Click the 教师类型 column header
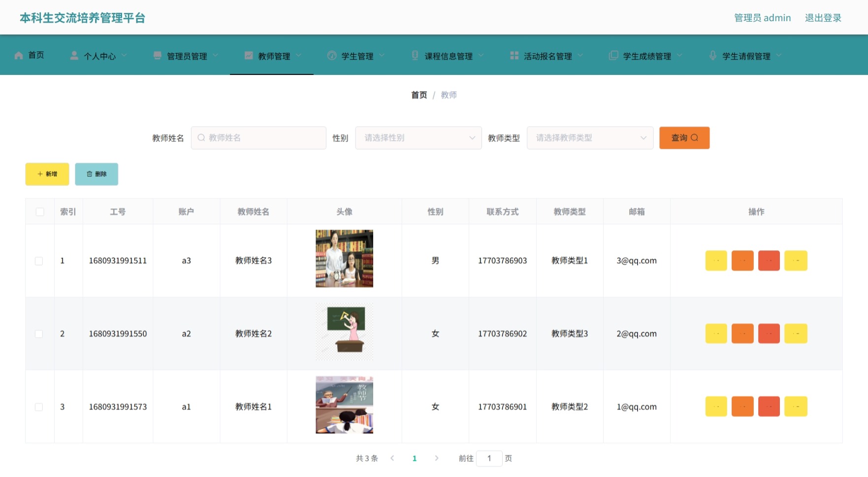The width and height of the screenshot is (868, 477). pyautogui.click(x=570, y=212)
